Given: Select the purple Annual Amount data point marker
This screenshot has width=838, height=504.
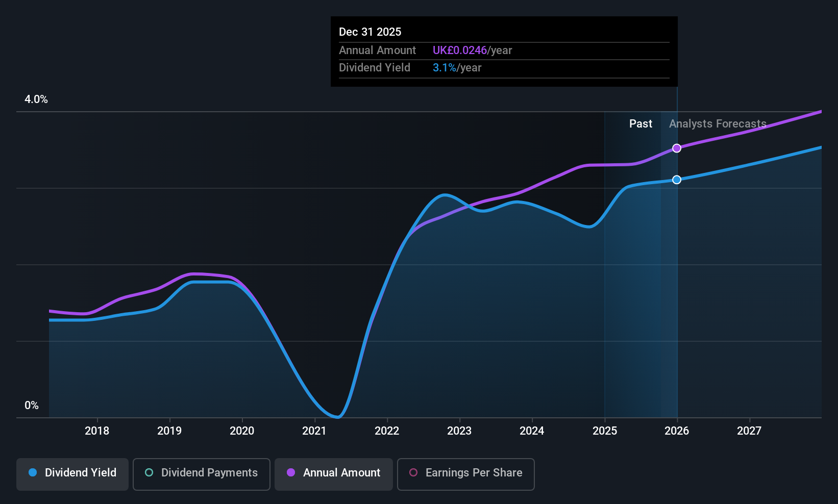Looking at the screenshot, I should tap(677, 148).
